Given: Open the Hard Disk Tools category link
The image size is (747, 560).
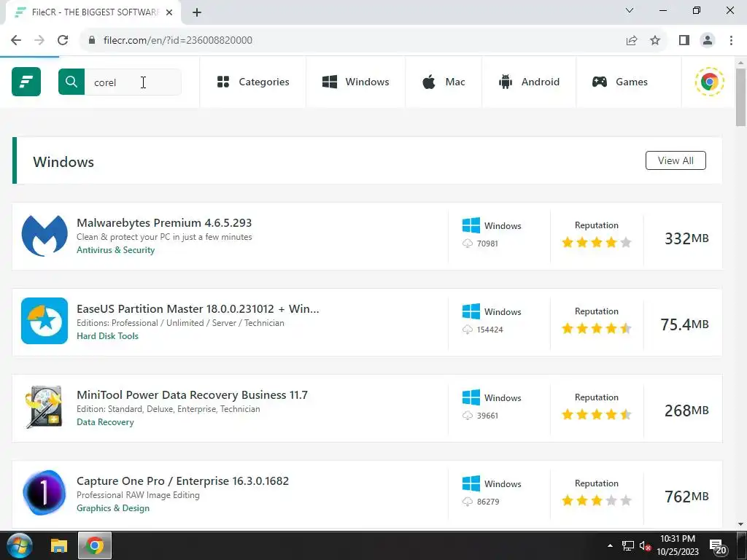Looking at the screenshot, I should coord(108,336).
